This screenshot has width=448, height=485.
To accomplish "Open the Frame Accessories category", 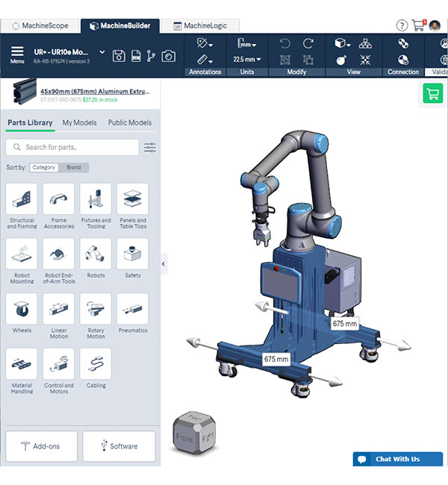I will click(59, 206).
